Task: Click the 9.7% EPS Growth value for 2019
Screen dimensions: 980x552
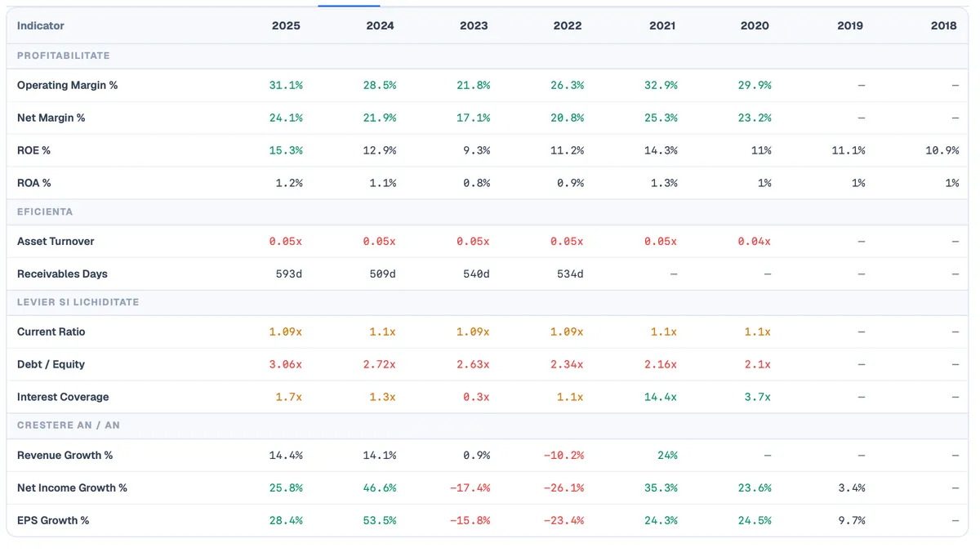Action: click(x=852, y=520)
